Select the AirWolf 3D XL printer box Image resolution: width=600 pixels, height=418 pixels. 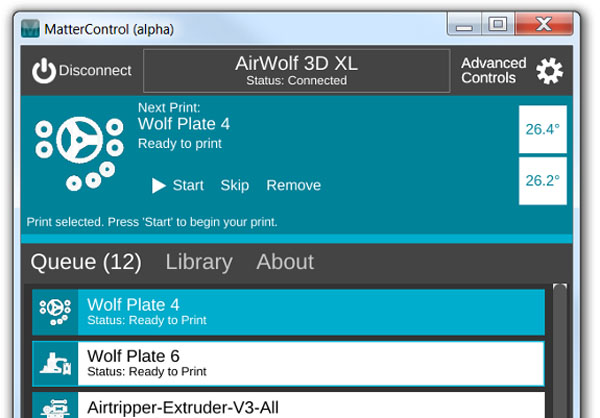pos(297,71)
